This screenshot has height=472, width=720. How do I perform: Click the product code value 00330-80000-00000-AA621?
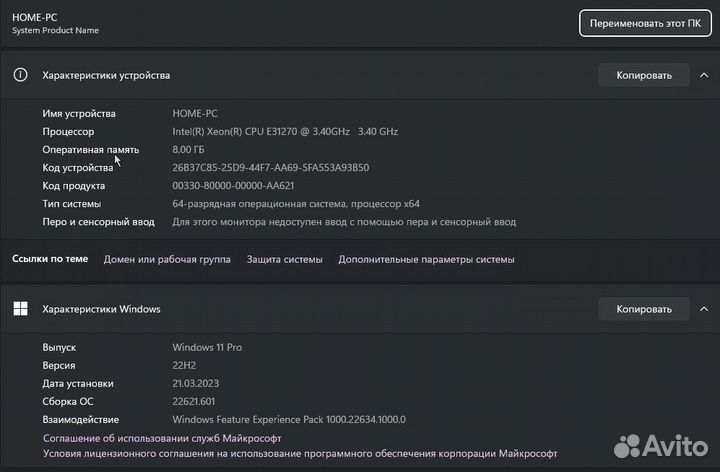[x=233, y=185]
